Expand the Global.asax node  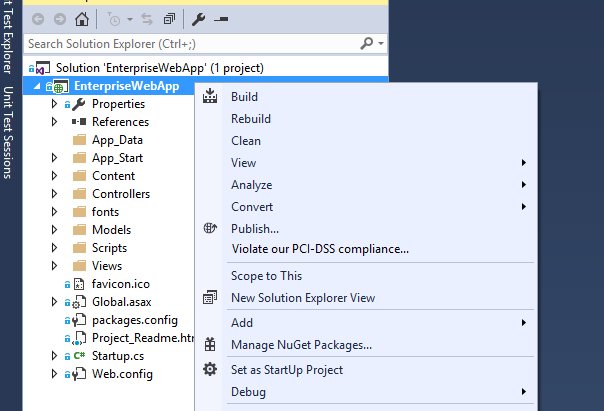54,302
